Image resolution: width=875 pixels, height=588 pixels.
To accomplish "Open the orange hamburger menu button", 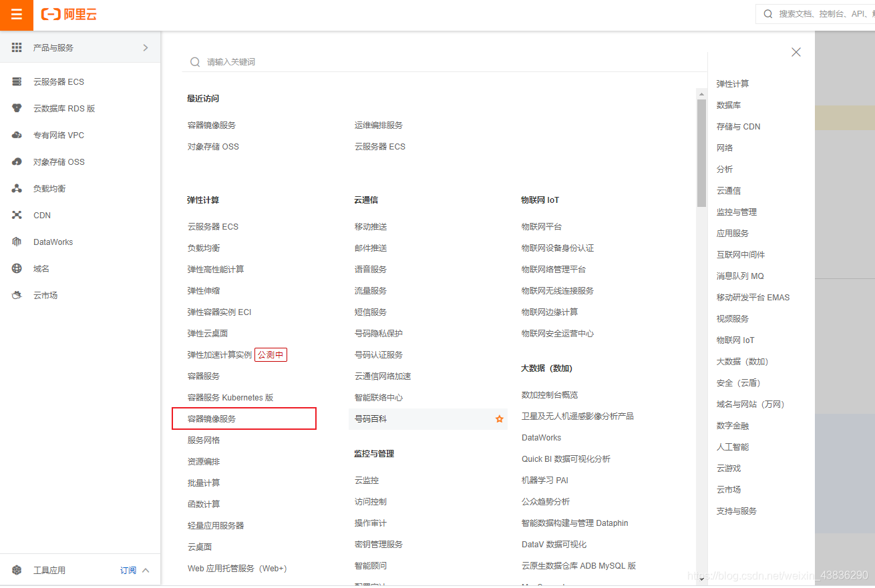I will (17, 15).
